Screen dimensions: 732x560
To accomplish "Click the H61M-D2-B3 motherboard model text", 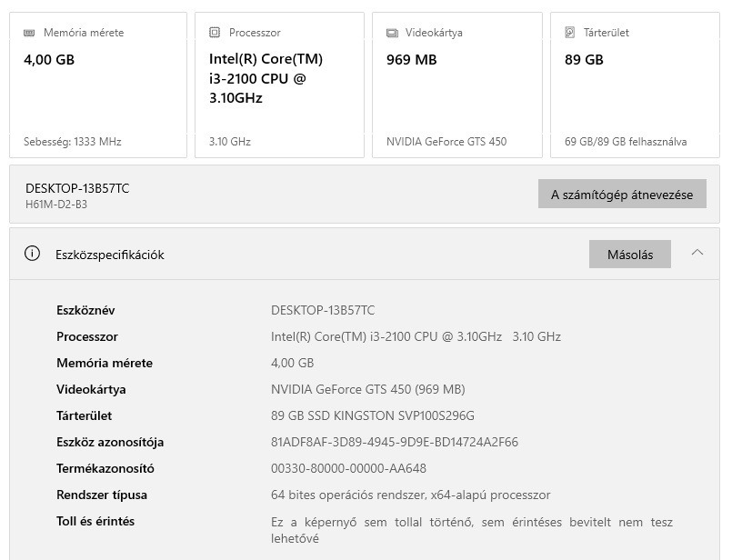I will pos(56,205).
